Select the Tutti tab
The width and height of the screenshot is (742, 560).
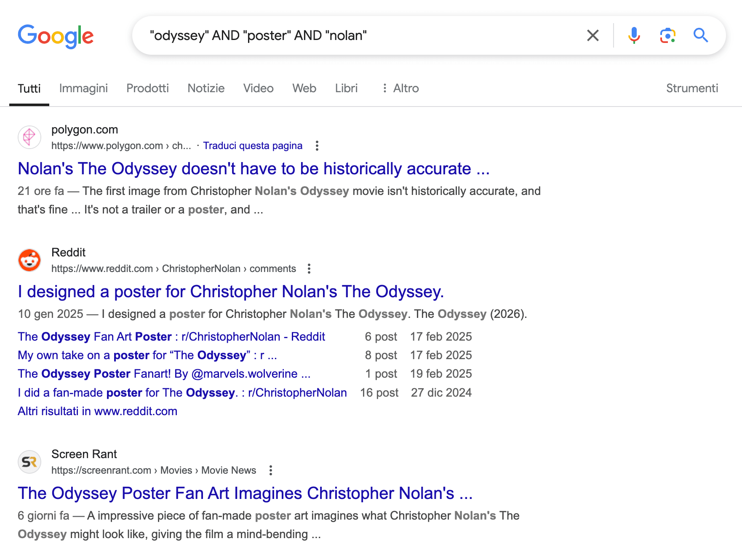[29, 88]
